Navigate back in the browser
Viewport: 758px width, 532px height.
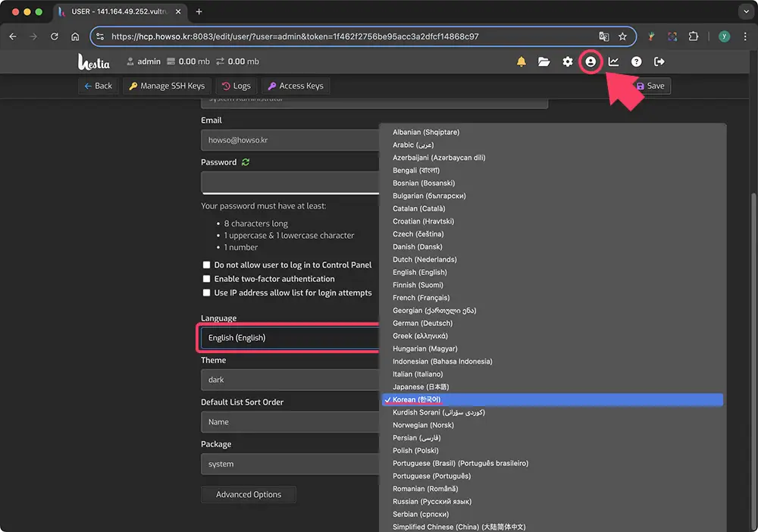(x=13, y=36)
